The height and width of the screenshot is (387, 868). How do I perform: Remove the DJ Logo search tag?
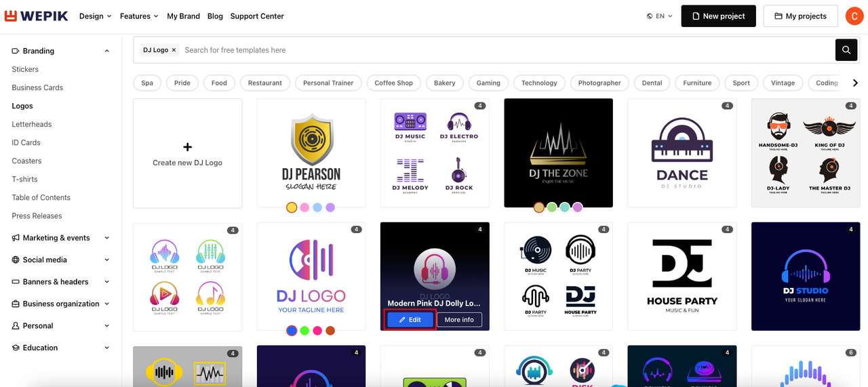point(174,50)
